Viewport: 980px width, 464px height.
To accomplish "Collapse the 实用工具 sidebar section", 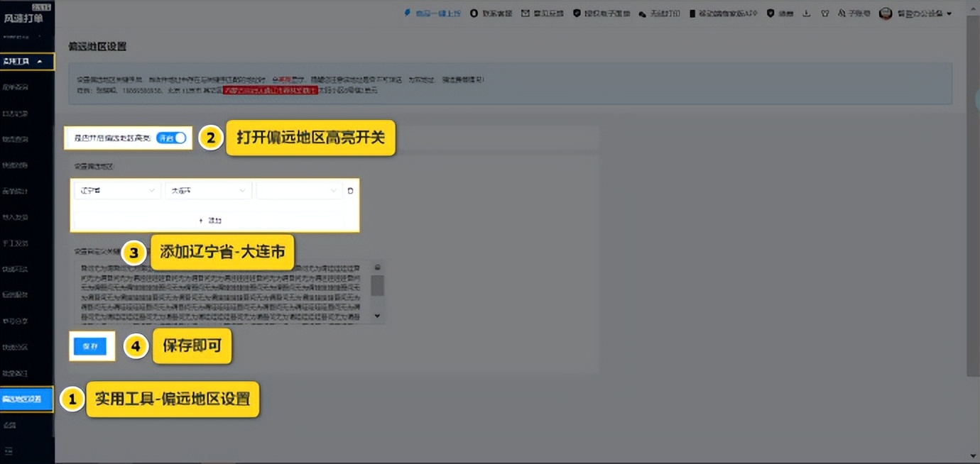I will [27, 61].
